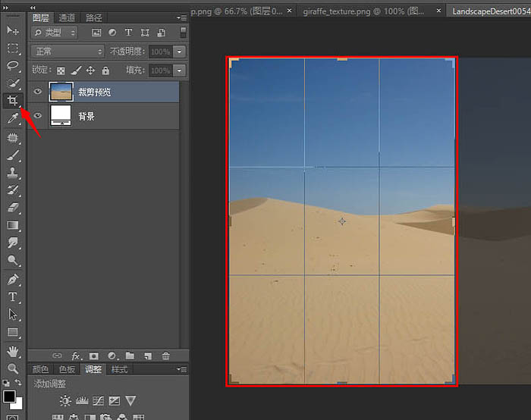The image size is (531, 420).
Task: Select the Crop tool
Action: pyautogui.click(x=13, y=101)
